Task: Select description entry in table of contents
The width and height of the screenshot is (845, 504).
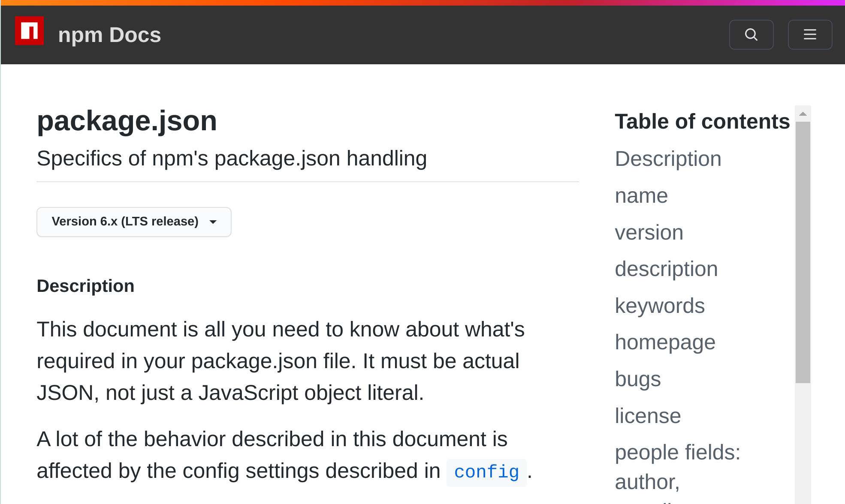Action: [666, 269]
